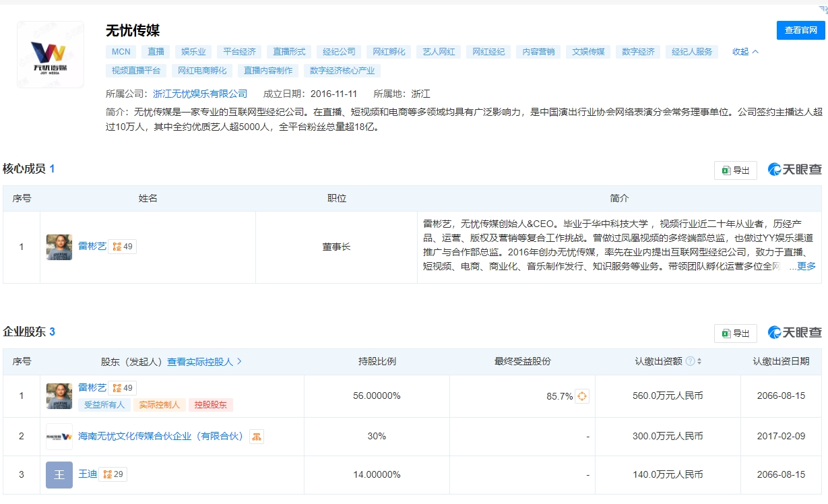This screenshot has height=504, width=828.
Task: Select the MCN tag
Action: (121, 52)
